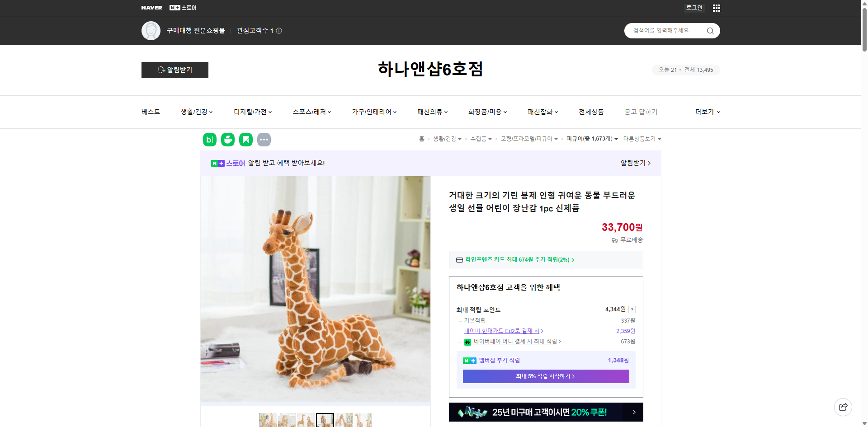The image size is (868, 427).
Task: Open the 네이버 현대카드 Ed2로 결제 link
Action: 502,331
